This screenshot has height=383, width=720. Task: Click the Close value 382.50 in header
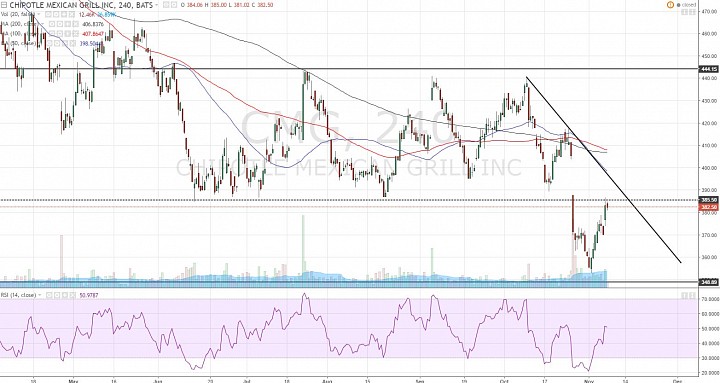[x=265, y=5]
